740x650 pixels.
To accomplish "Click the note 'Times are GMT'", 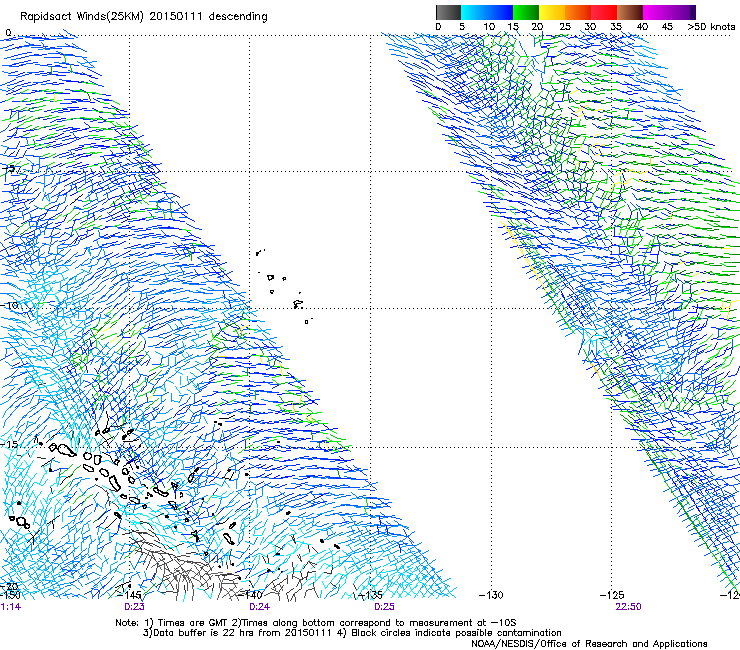I will pyautogui.click(x=193, y=623).
